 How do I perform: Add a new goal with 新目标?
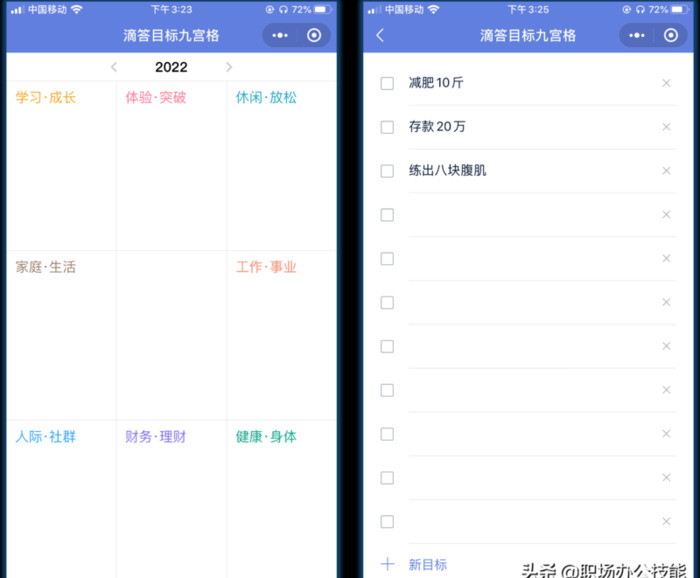click(x=428, y=565)
